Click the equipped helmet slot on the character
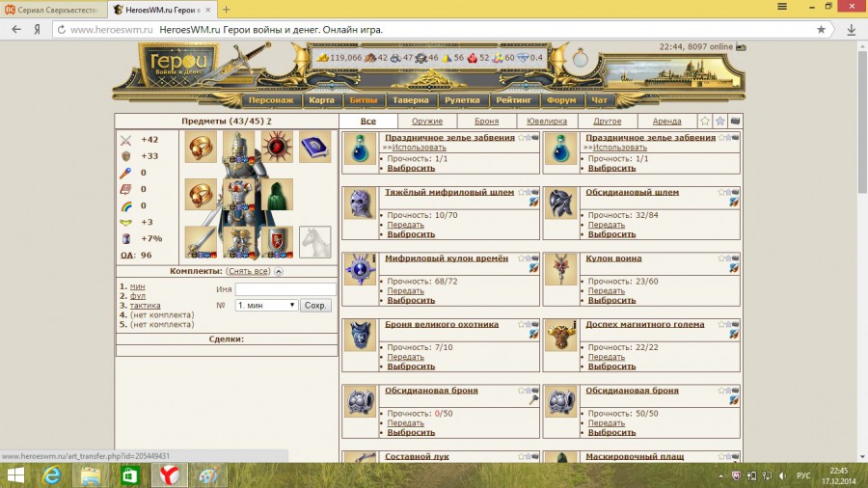The image size is (868, 488). (x=238, y=147)
